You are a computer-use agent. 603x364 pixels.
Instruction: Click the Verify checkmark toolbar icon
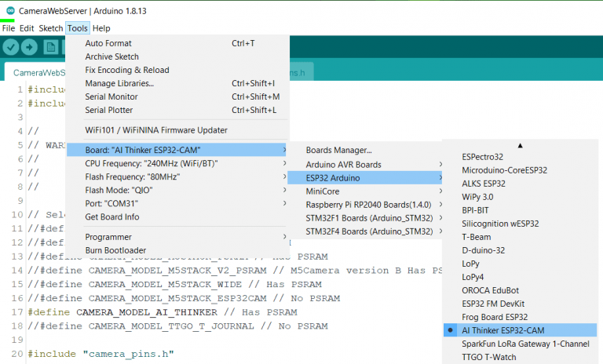[11, 47]
